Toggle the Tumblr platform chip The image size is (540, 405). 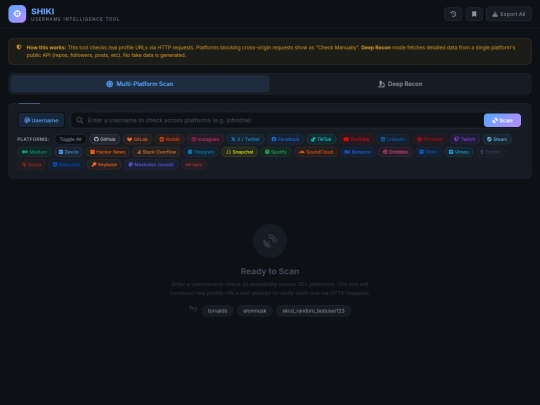[x=490, y=152]
